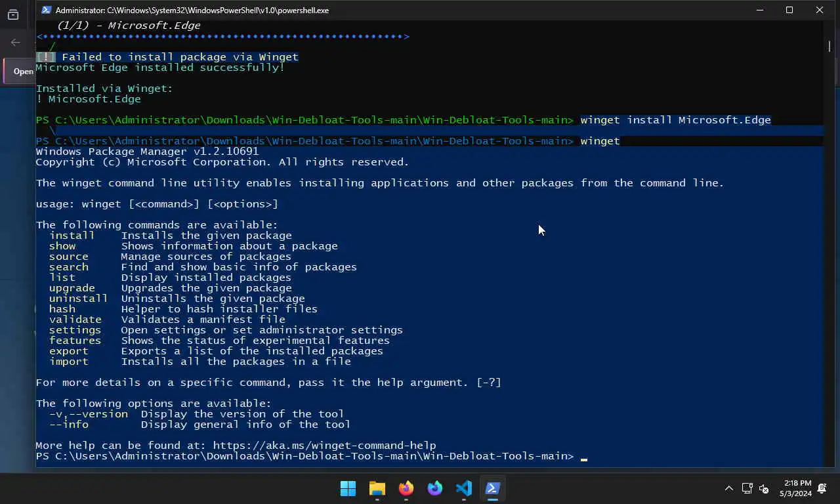Viewport: 840px width, 504px height.
Task: Click the "search" command in the help list
Action: (x=68, y=267)
